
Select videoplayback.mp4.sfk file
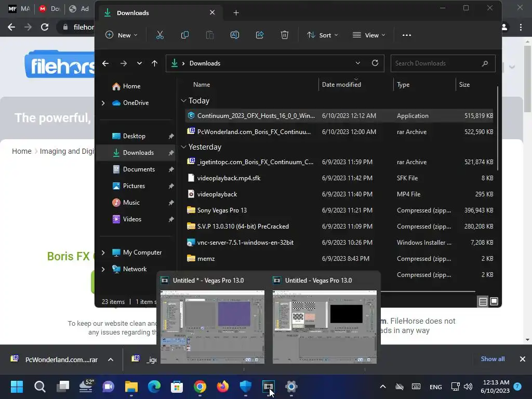pos(339,178)
